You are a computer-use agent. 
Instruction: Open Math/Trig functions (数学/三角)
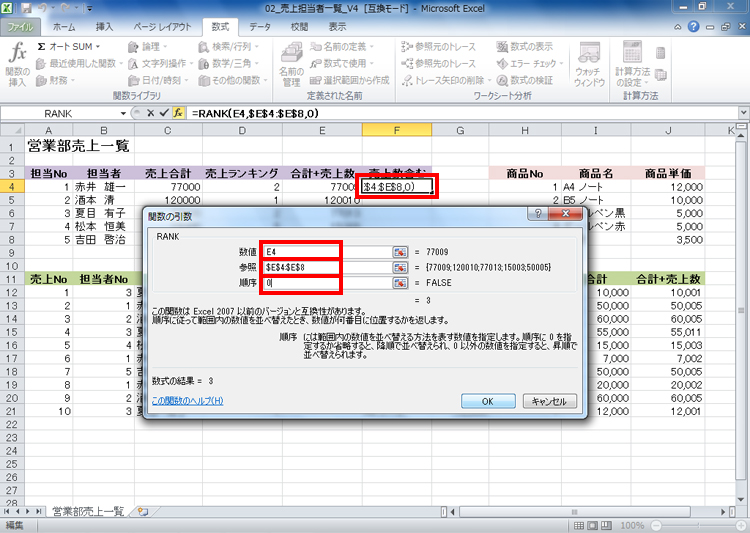tap(229, 64)
